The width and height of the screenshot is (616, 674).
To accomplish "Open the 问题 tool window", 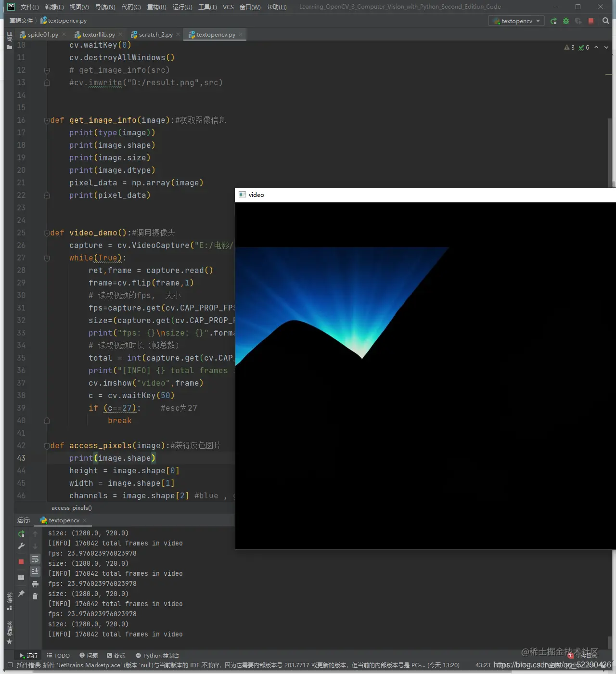I will click(89, 656).
